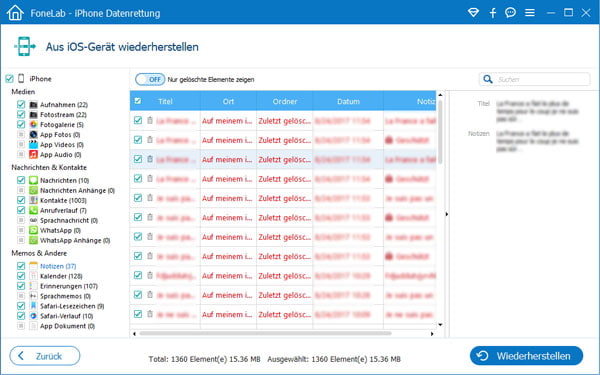Open the diamond purchase icon in title bar
This screenshot has width=600, height=375.
coord(473,13)
